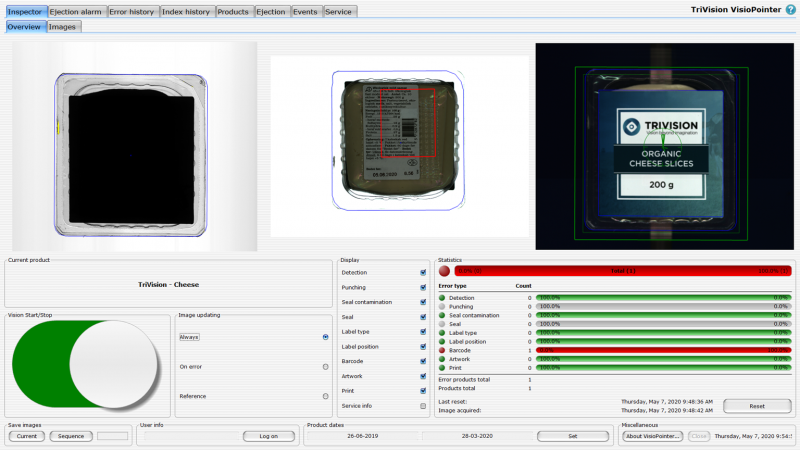Viewport: 800px width, 450px height.
Task: Toggle the Print display checkbox
Action: coord(423,391)
